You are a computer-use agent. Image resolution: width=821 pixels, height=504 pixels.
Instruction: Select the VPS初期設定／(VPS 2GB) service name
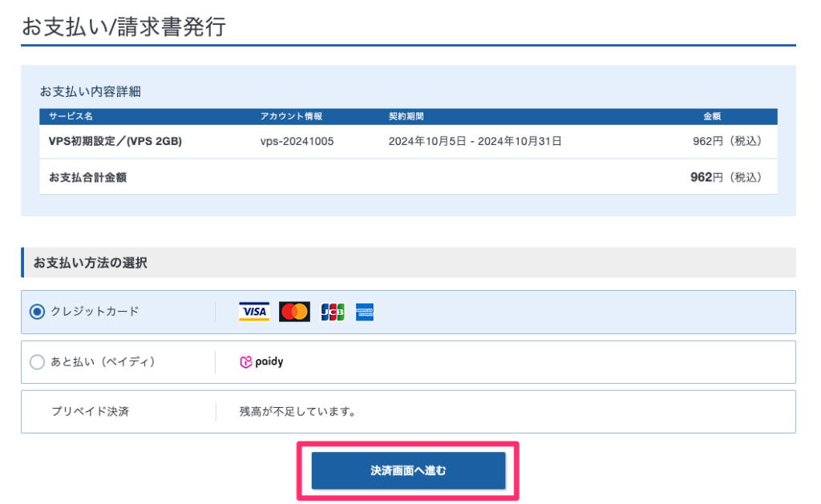click(x=115, y=142)
